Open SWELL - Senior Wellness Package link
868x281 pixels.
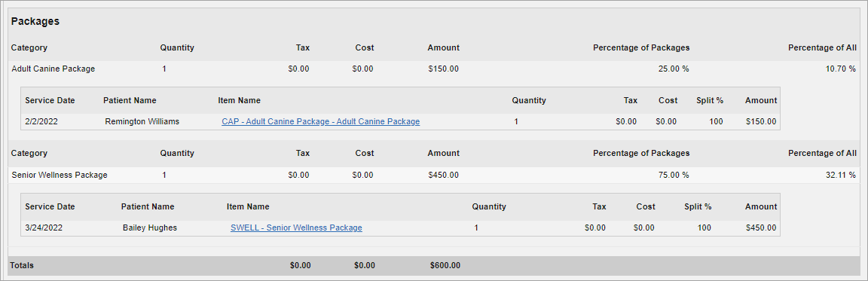(296, 228)
